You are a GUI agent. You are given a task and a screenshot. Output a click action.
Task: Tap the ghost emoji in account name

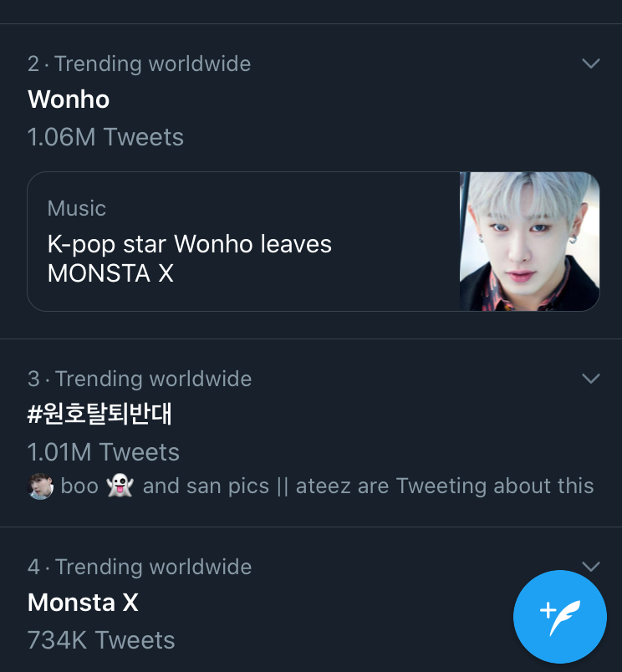(120, 486)
